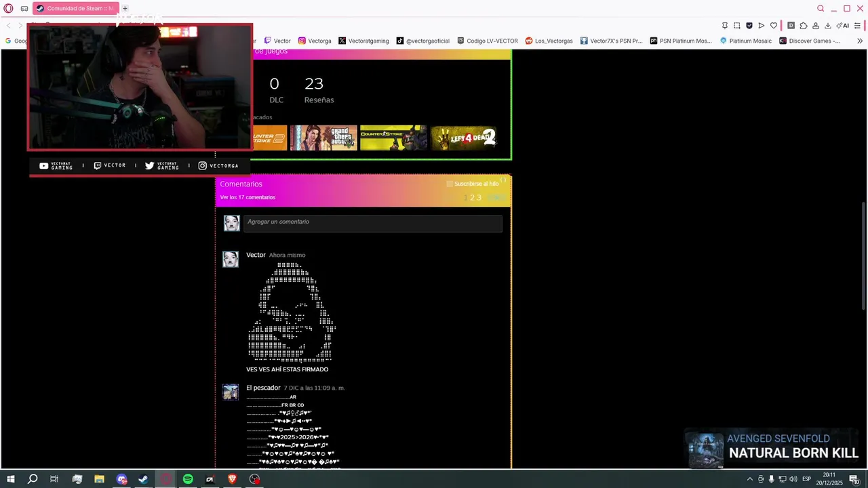Go to comments page 2

click(472, 198)
